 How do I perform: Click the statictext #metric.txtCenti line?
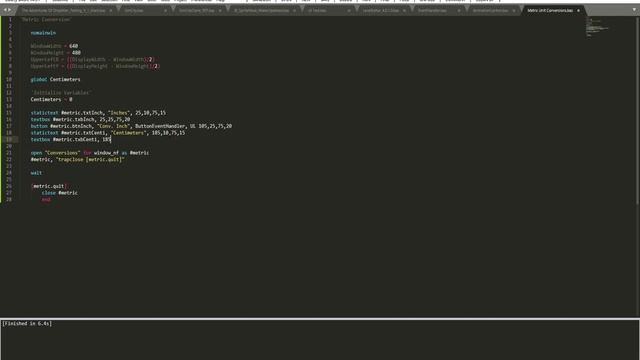click(108, 133)
